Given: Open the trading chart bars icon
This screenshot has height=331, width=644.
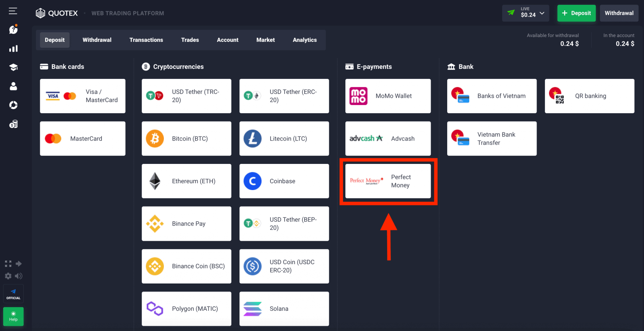Looking at the screenshot, I should click(x=13, y=49).
